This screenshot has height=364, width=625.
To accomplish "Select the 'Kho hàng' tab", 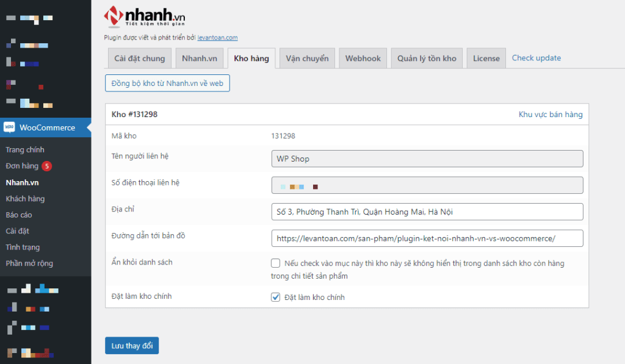I will coord(251,59).
